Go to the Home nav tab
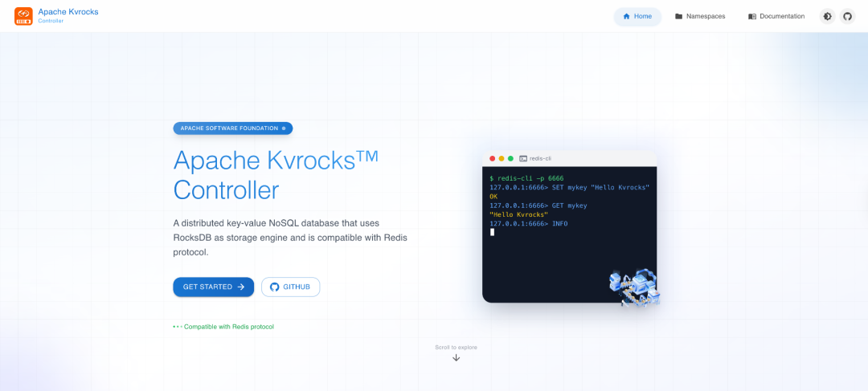 637,16
